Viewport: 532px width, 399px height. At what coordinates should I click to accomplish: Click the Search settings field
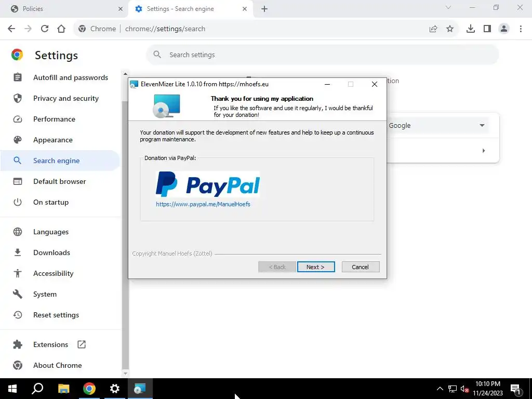click(322, 55)
